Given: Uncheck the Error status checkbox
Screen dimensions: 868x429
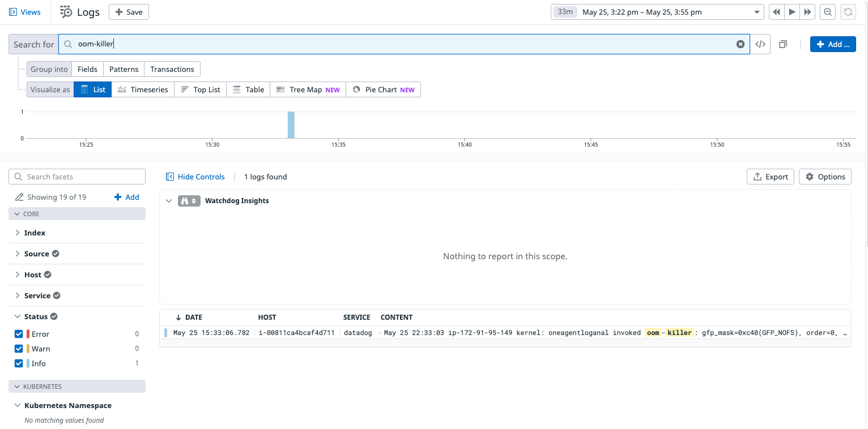Looking at the screenshot, I should (19, 334).
